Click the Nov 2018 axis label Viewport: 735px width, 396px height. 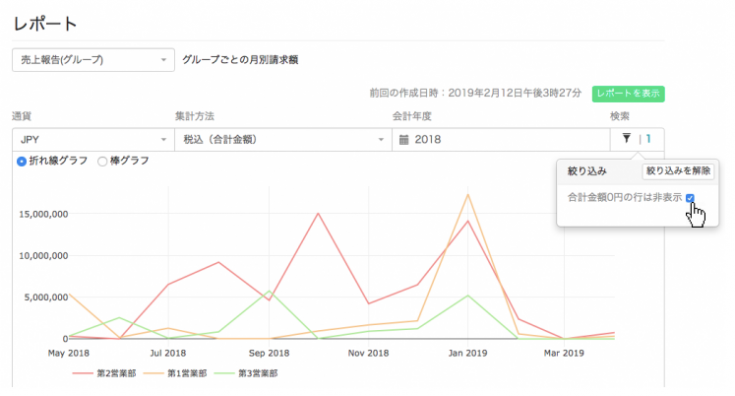tap(368, 353)
